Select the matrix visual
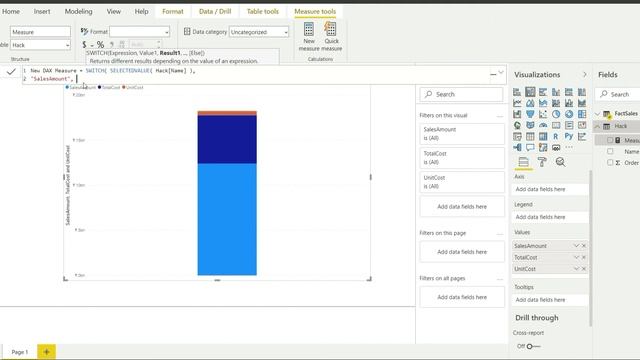This screenshot has width=640, height=360. click(543, 136)
